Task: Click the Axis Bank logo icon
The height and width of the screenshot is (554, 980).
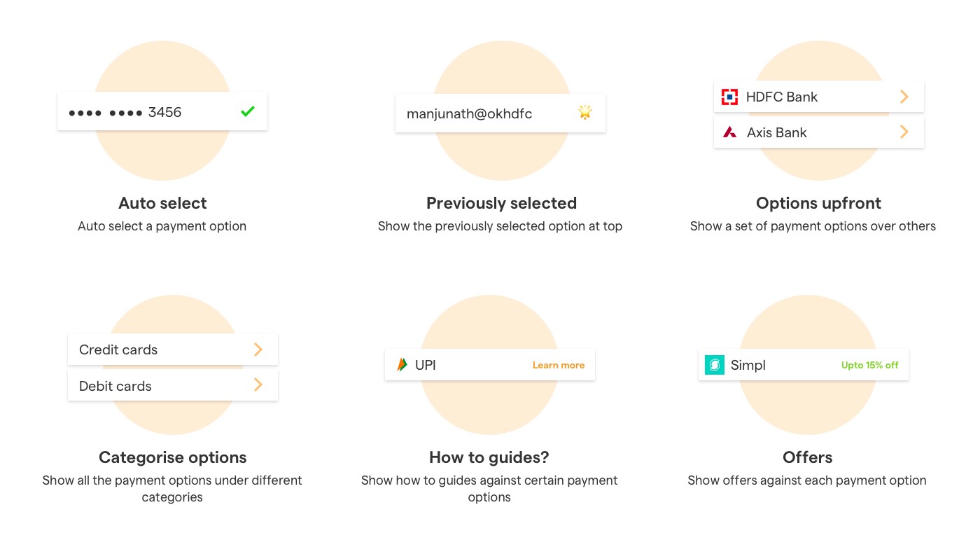Action: click(730, 132)
